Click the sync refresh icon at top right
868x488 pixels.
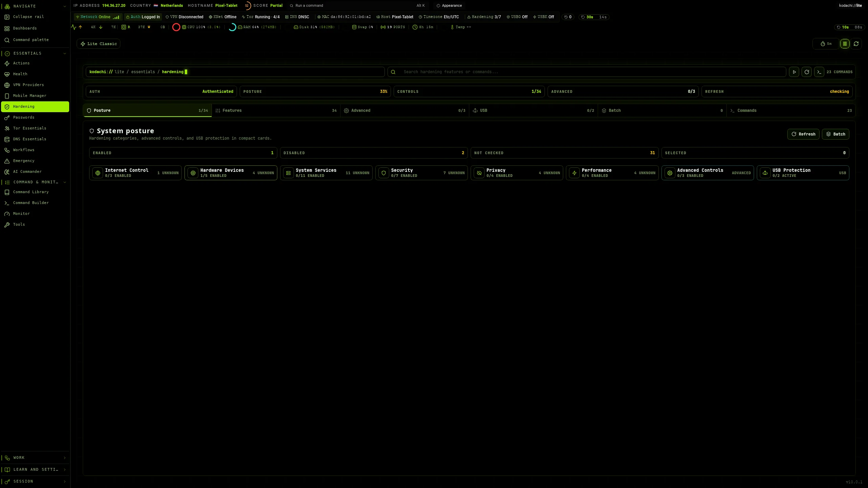pos(856,44)
